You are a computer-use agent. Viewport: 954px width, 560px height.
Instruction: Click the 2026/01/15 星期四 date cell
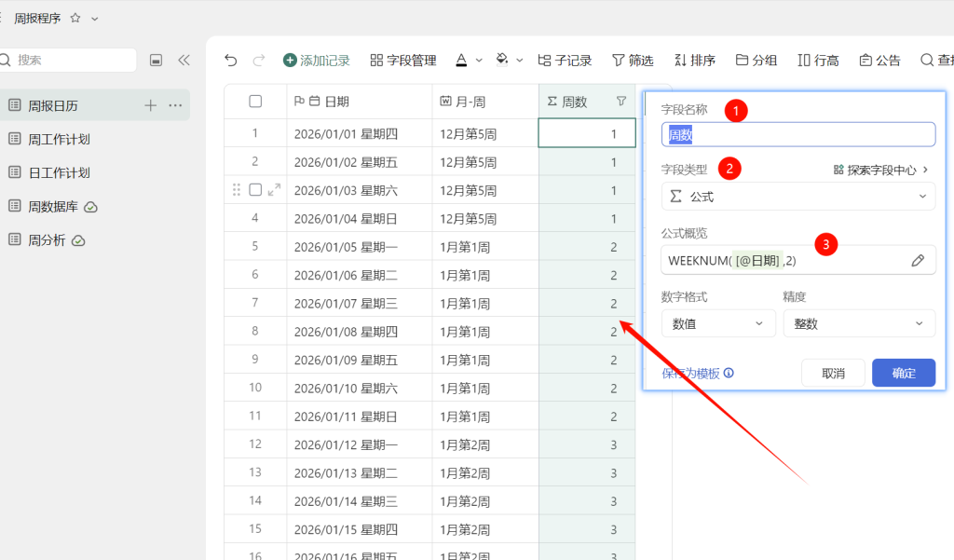coord(360,529)
